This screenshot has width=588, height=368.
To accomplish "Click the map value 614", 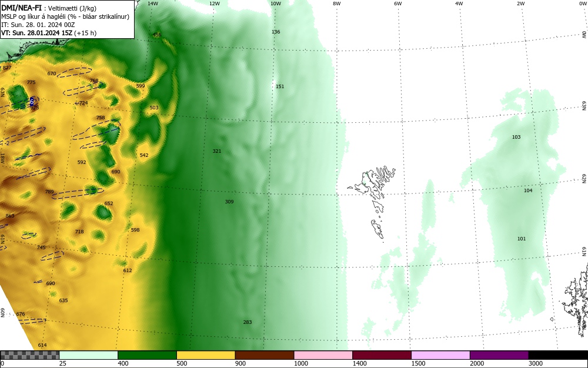I will coord(42,345).
